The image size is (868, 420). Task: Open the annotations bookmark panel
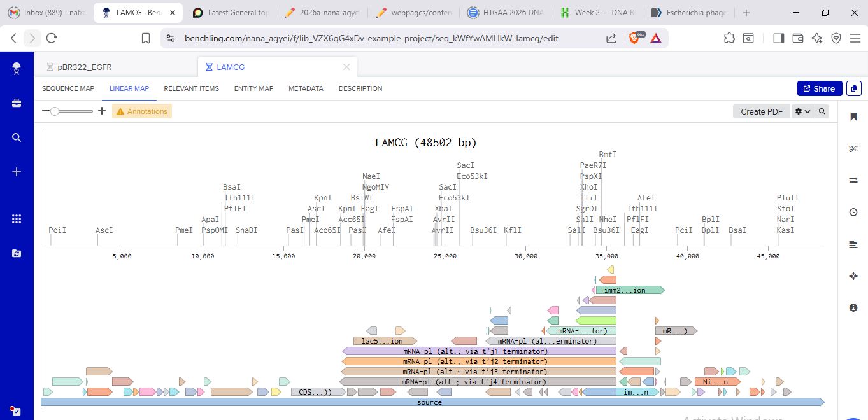click(x=853, y=116)
